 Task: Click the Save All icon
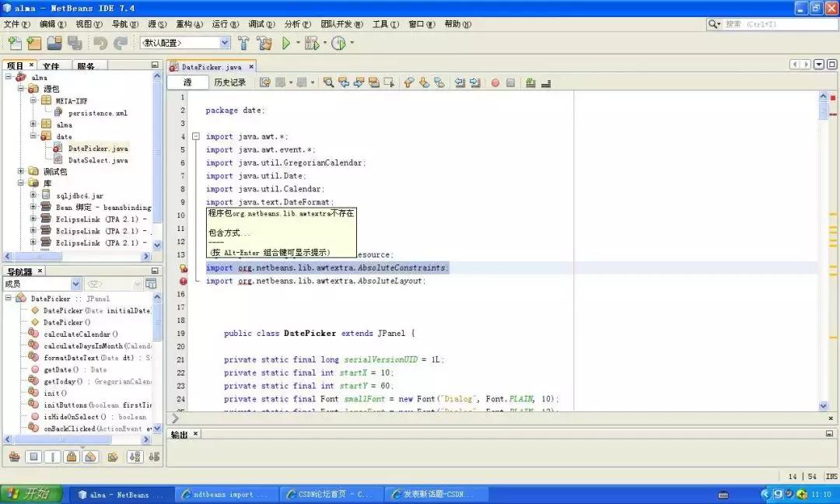[75, 43]
